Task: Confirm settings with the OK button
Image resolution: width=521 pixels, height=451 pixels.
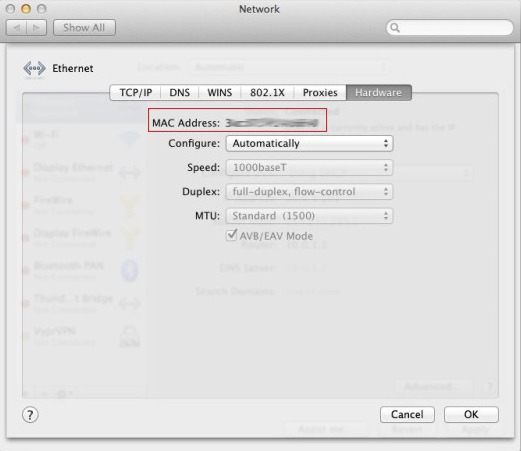Action: [471, 414]
